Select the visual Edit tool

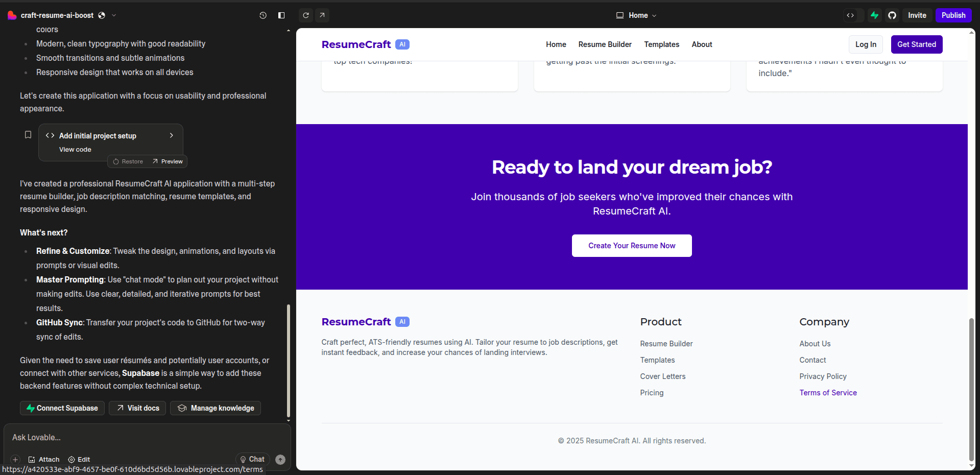79,460
